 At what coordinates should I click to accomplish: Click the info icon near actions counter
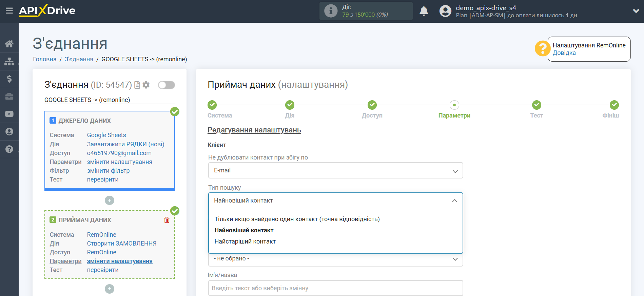click(331, 11)
